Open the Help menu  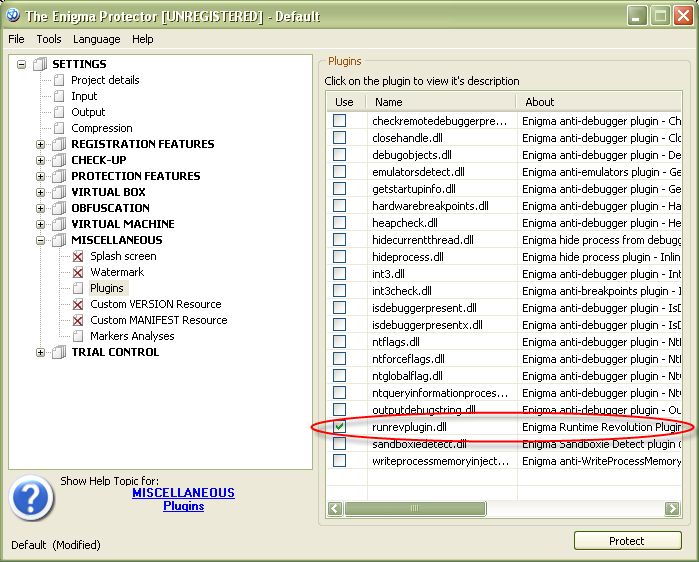tap(143, 39)
